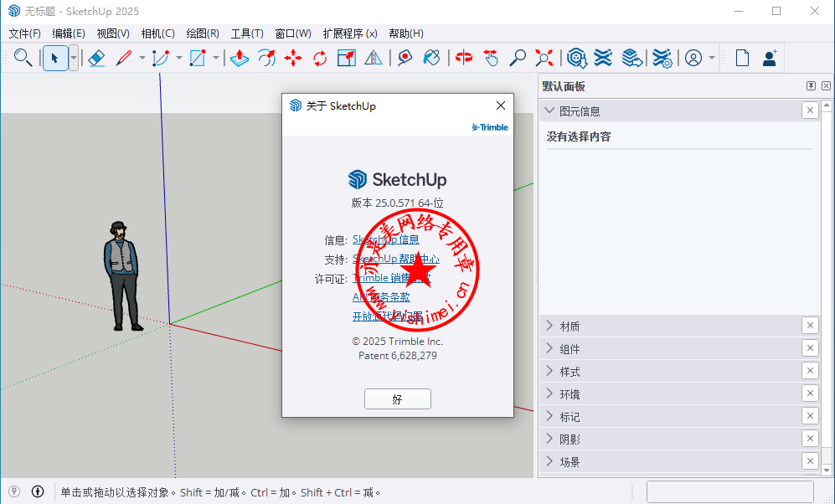Select the Rectangle shape tool
This screenshot has height=504, width=835.
point(198,58)
